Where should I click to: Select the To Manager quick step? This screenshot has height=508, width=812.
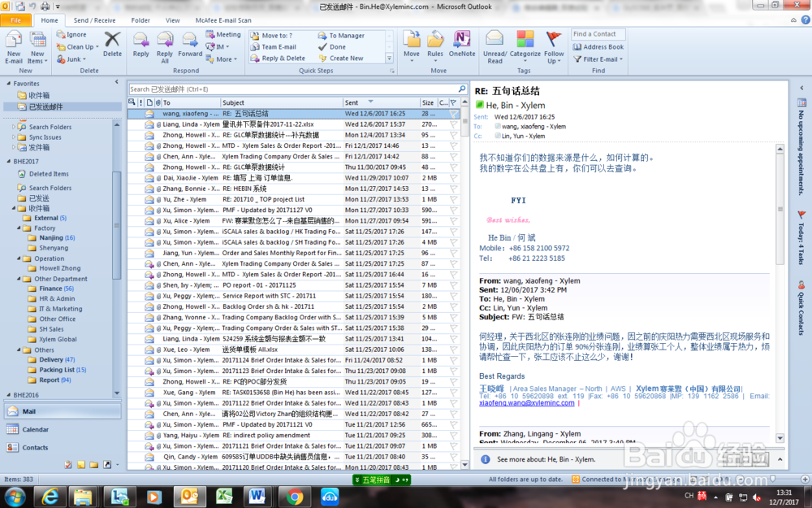pyautogui.click(x=341, y=35)
